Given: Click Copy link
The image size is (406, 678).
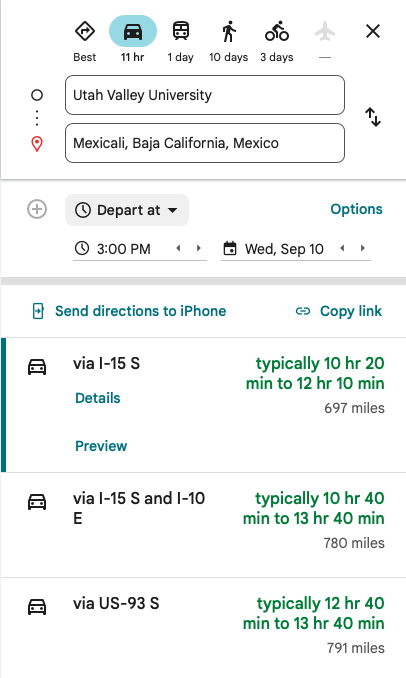Looking at the screenshot, I should coord(339,311).
